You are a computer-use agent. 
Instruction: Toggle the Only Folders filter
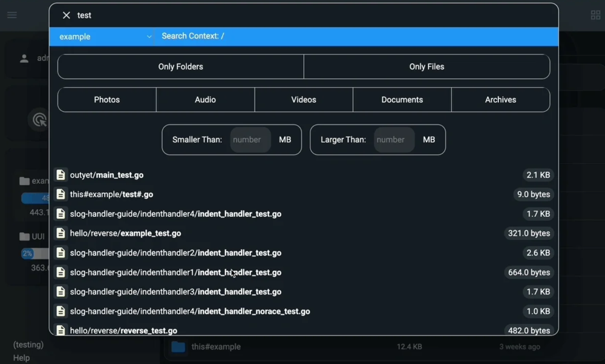pyautogui.click(x=180, y=67)
